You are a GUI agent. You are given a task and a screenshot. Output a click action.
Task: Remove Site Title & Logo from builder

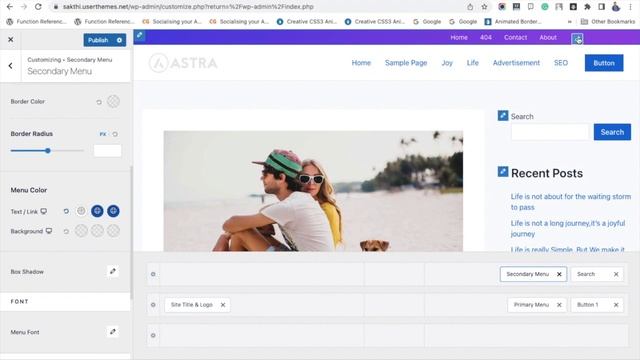coord(223,305)
